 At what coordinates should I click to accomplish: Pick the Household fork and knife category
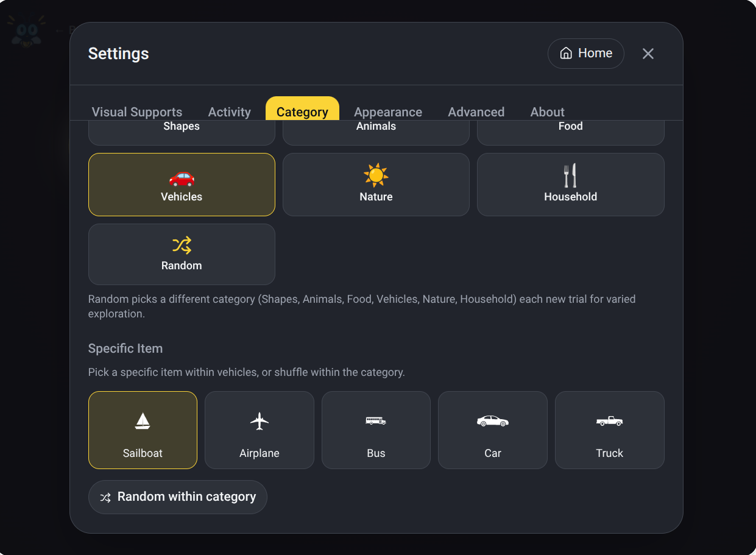(x=570, y=185)
